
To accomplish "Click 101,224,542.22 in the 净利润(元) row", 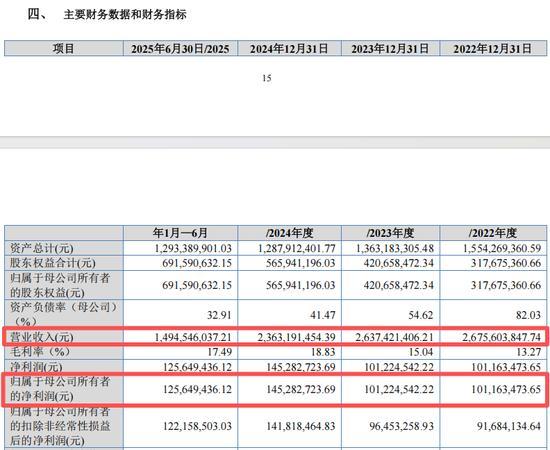I will (399, 367).
